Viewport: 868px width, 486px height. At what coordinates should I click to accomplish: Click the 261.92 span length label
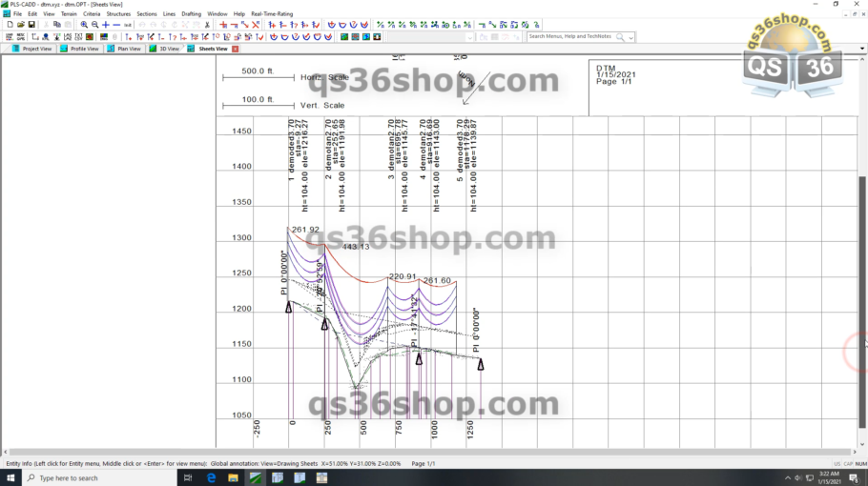pyautogui.click(x=305, y=230)
